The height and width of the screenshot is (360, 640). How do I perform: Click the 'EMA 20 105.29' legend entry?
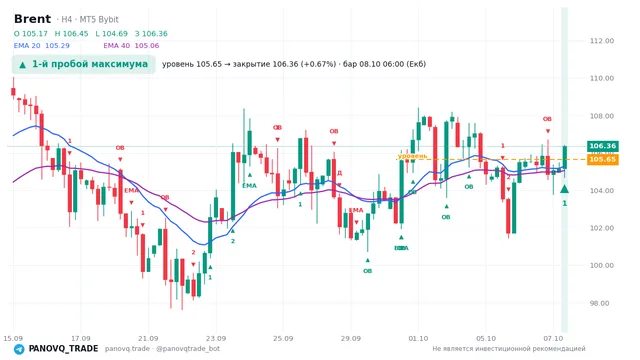[42, 46]
